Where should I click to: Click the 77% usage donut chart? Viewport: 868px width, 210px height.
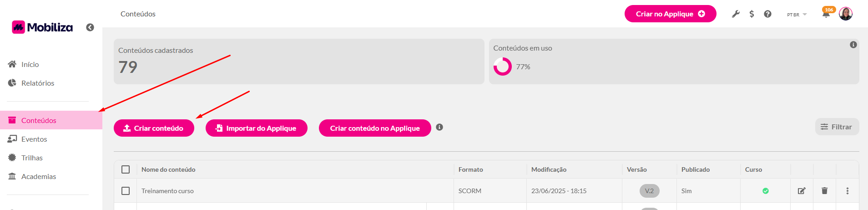click(503, 67)
